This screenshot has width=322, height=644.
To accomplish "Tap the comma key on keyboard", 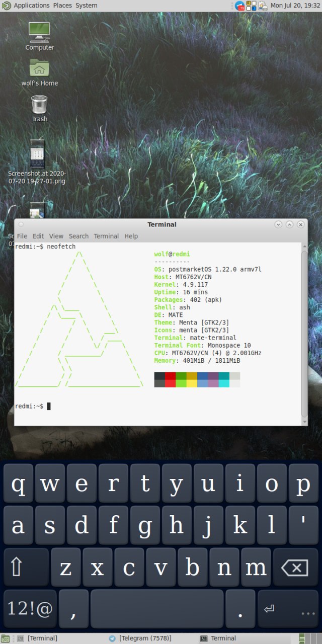I will (x=73, y=609).
